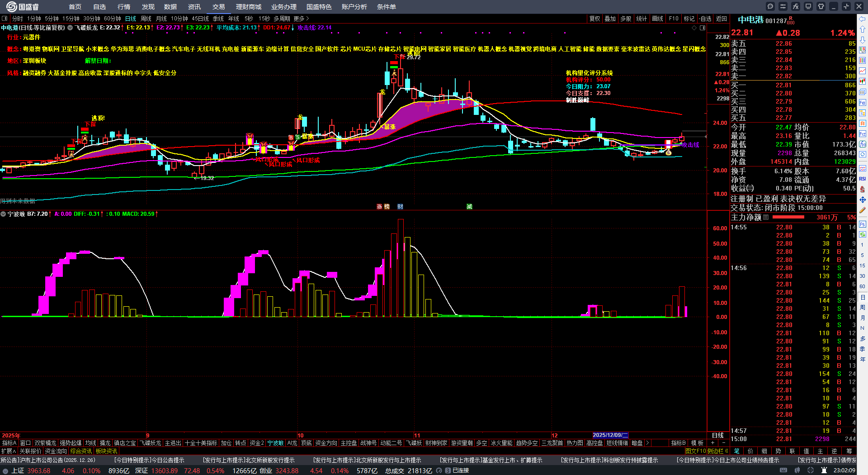This screenshot has width=868, height=475.
Task: Click the 2025/12/09 date marker on the timeline
Action: tap(610, 435)
